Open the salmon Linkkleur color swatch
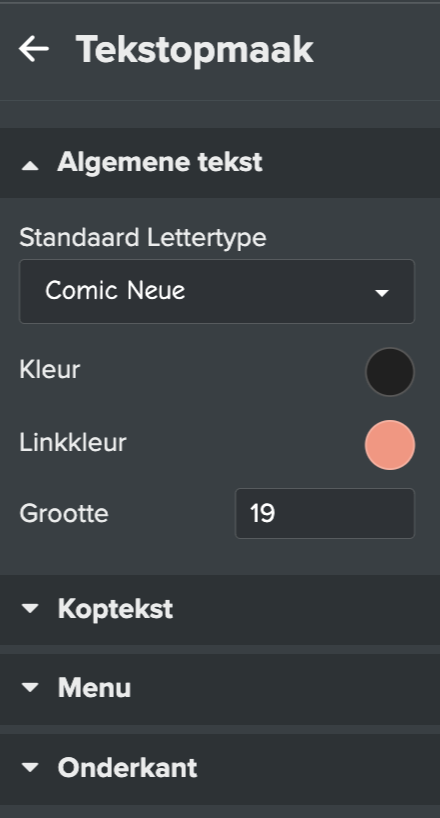440x818 pixels. pos(390,445)
